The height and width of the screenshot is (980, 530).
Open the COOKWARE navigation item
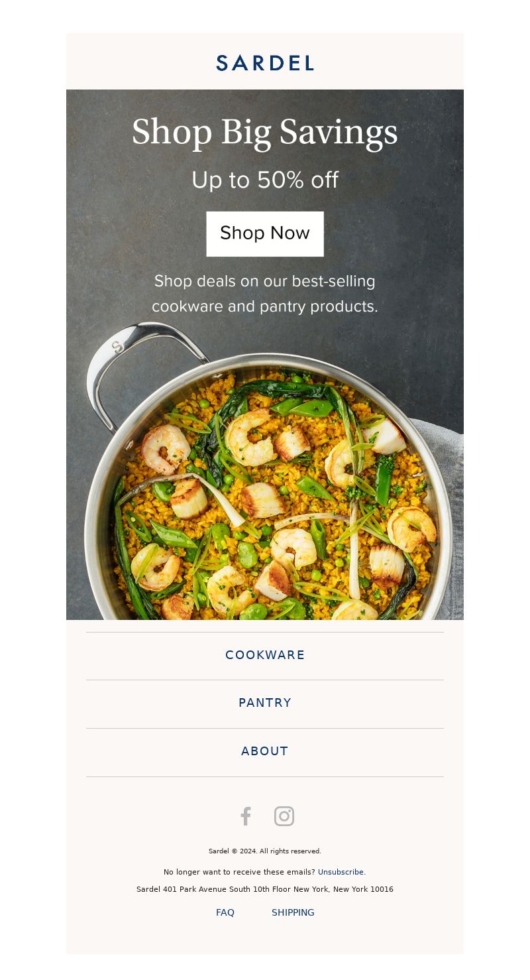265,655
